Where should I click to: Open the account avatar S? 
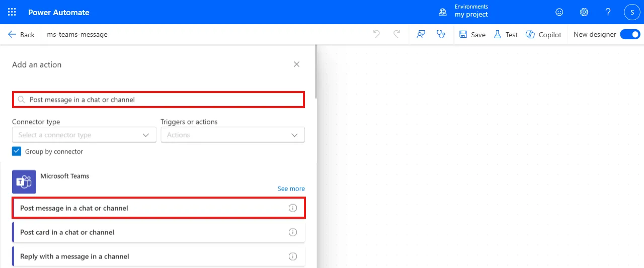pos(632,12)
